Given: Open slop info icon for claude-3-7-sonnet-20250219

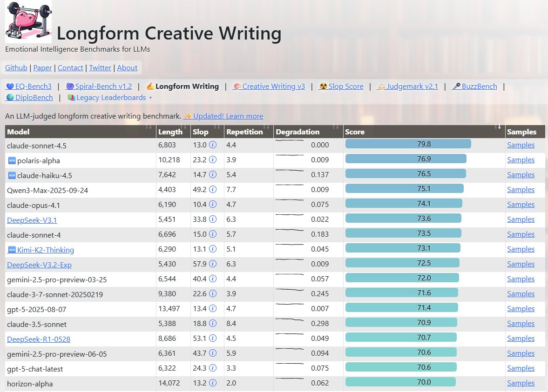Looking at the screenshot, I should (x=213, y=293).
